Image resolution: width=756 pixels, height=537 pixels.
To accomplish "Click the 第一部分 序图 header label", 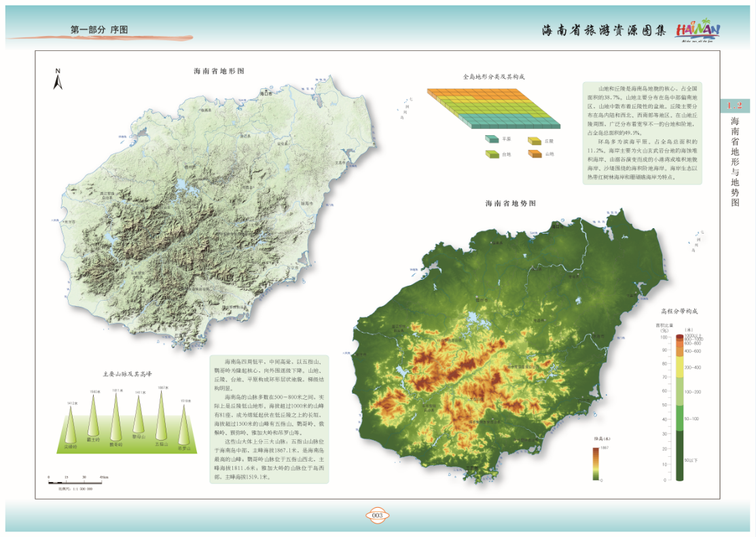I will pos(99,30).
